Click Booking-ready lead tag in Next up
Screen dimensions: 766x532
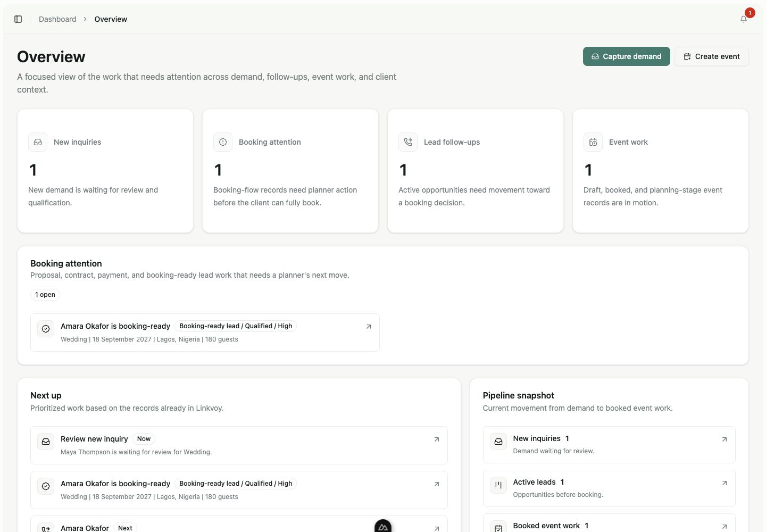pos(236,484)
